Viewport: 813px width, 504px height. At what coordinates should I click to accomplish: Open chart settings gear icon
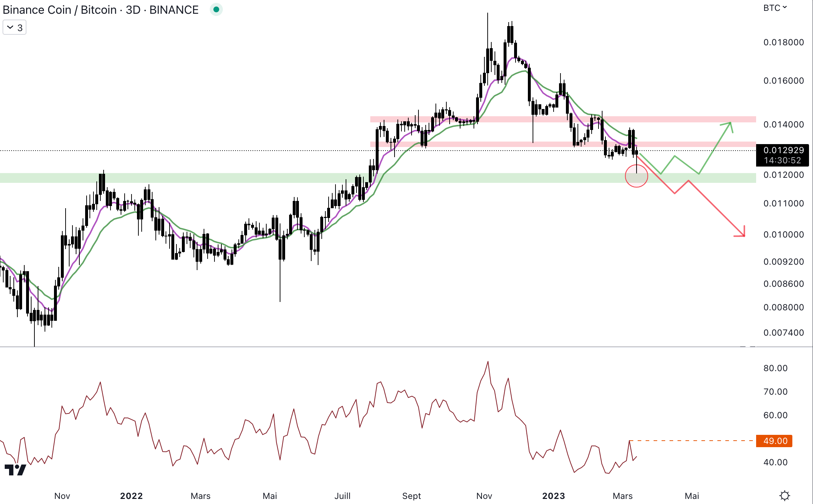point(784,495)
